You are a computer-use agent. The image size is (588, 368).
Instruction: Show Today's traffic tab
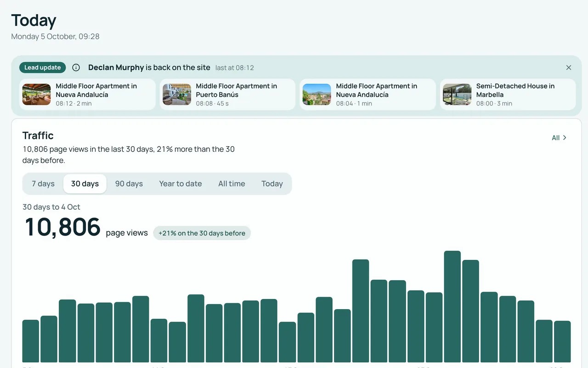point(272,184)
